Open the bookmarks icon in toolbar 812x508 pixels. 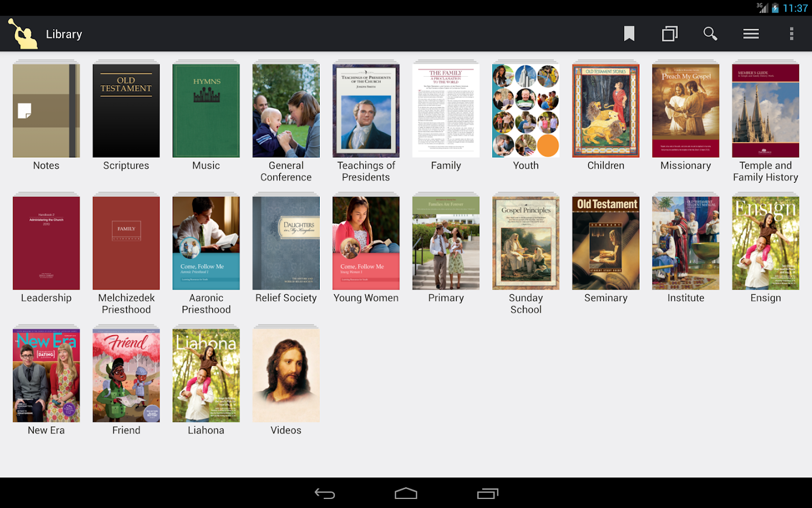(629, 34)
